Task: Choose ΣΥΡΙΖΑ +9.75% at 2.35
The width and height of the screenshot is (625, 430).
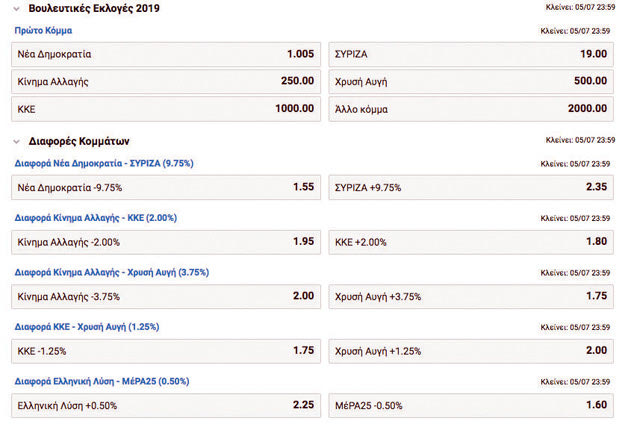Action: pyautogui.click(x=471, y=187)
